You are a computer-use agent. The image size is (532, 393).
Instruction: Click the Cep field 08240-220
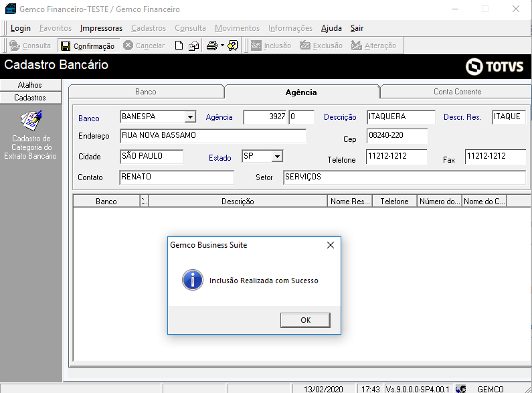pyautogui.click(x=397, y=135)
